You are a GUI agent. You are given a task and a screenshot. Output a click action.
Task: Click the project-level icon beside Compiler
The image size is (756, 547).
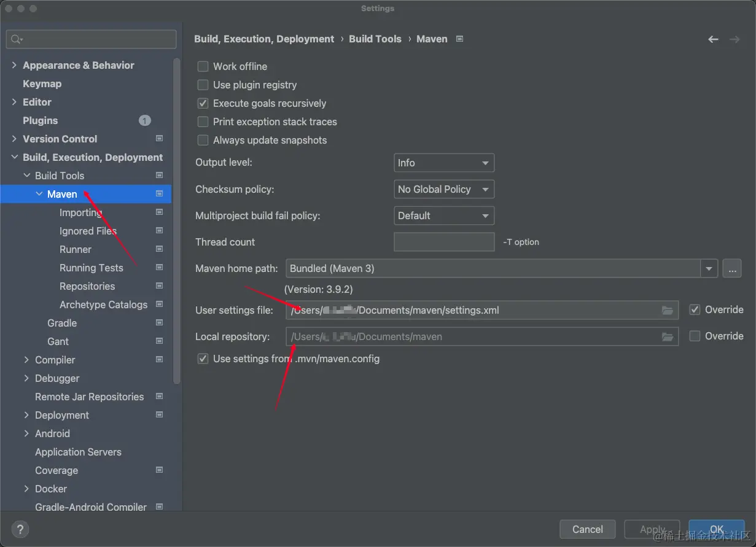pos(160,360)
